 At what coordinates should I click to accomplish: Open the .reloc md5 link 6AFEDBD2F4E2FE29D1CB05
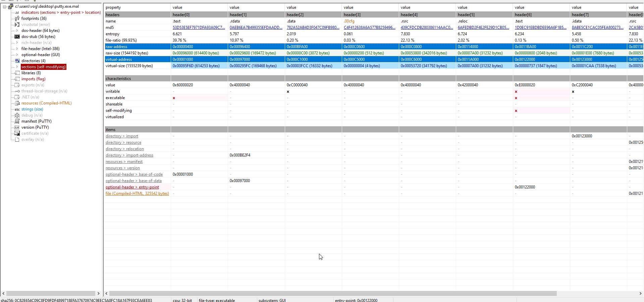pyautogui.click(x=483, y=28)
